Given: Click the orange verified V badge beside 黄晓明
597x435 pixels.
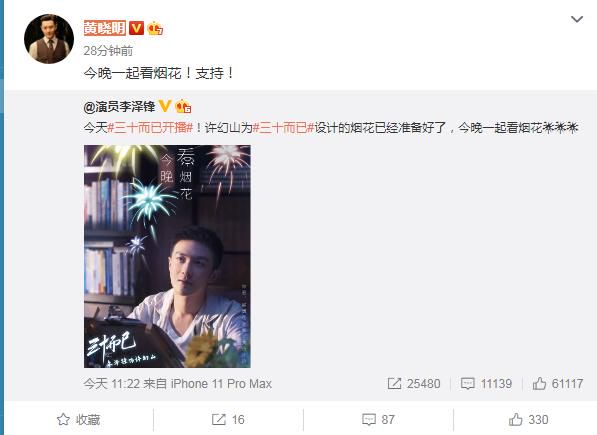Looking at the screenshot, I should point(136,28).
